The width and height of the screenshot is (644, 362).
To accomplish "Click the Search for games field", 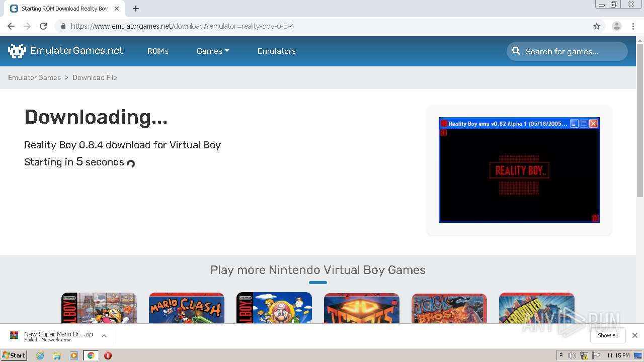I will [567, 51].
